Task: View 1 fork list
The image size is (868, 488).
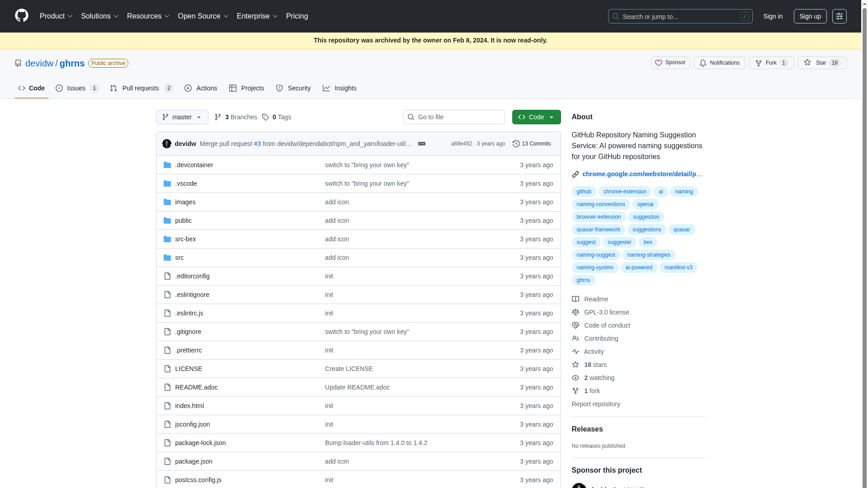Action: coord(586,391)
